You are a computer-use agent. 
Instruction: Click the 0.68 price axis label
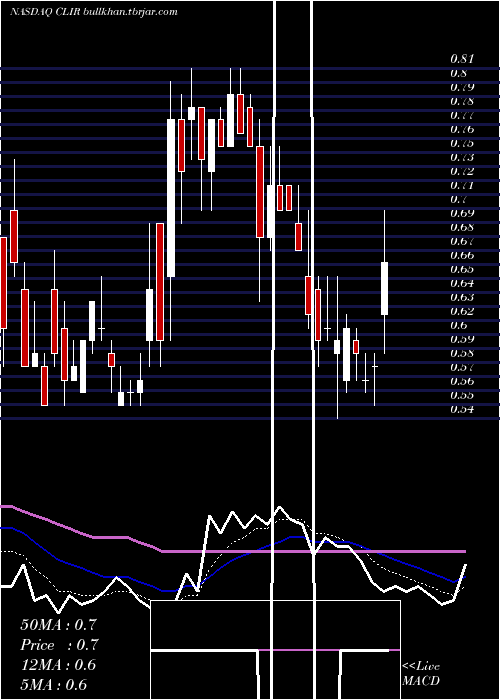(x=462, y=227)
